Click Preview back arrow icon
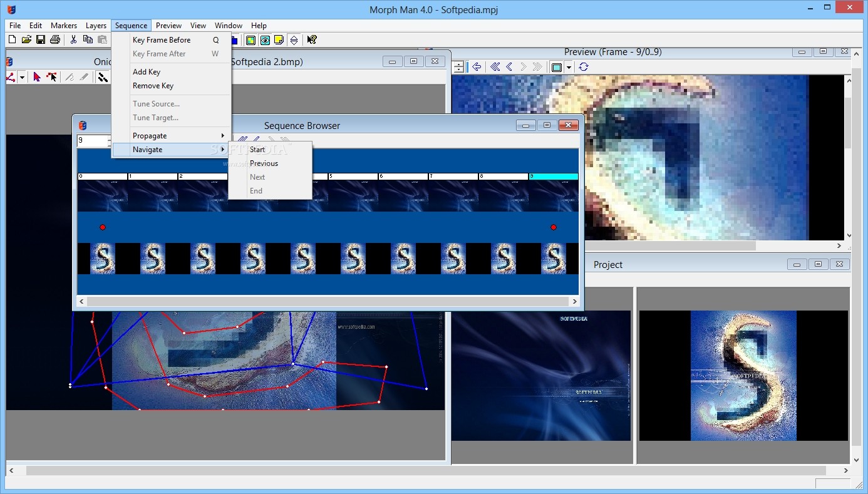This screenshot has height=494, width=868. 477,67
